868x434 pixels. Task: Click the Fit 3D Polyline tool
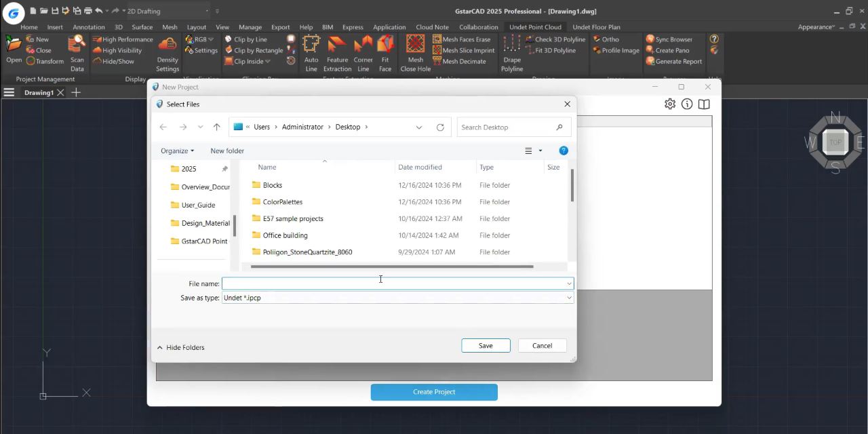pyautogui.click(x=551, y=50)
